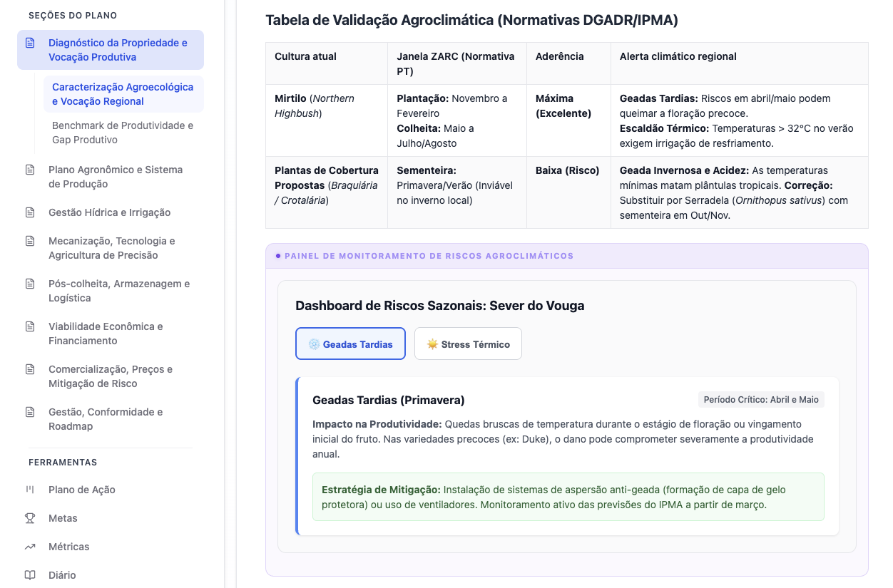Open Caracterização Agroecológica e Vocação Regional subsection
The height and width of the screenshot is (588, 893).
[123, 94]
